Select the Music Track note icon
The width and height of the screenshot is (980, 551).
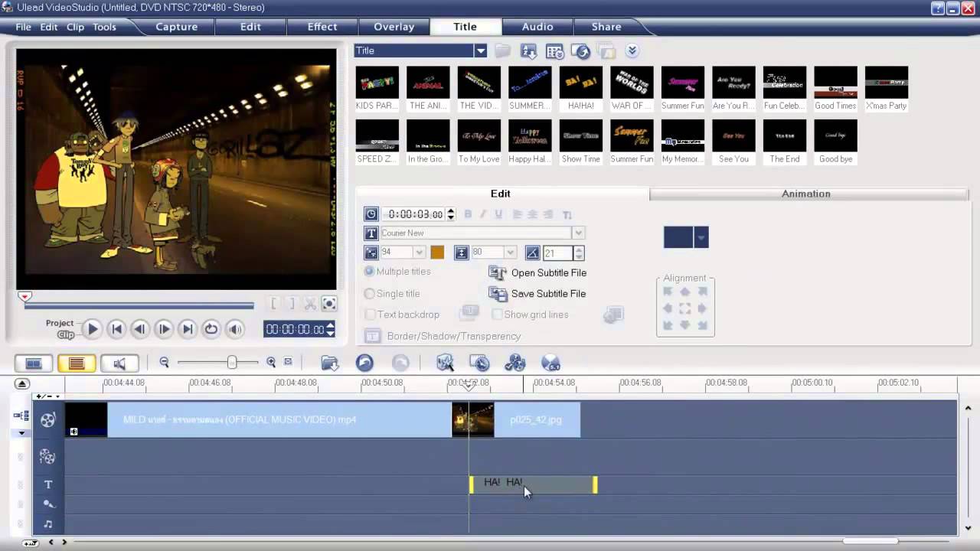48,524
